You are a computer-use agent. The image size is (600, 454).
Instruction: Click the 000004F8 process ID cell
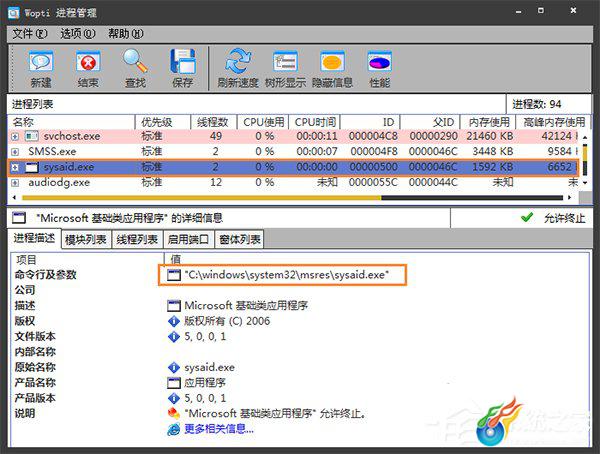tap(374, 152)
